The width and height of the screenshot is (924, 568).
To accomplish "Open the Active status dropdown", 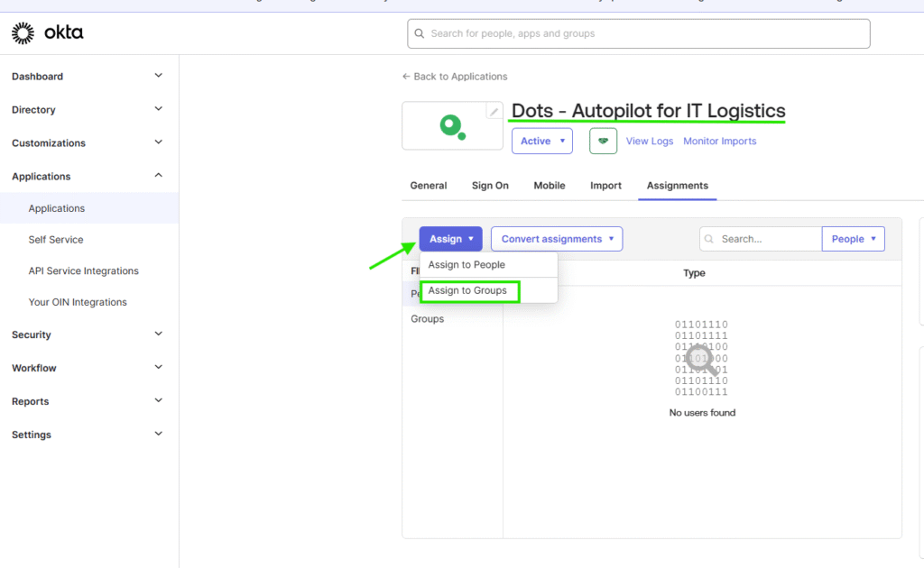I will 541,141.
